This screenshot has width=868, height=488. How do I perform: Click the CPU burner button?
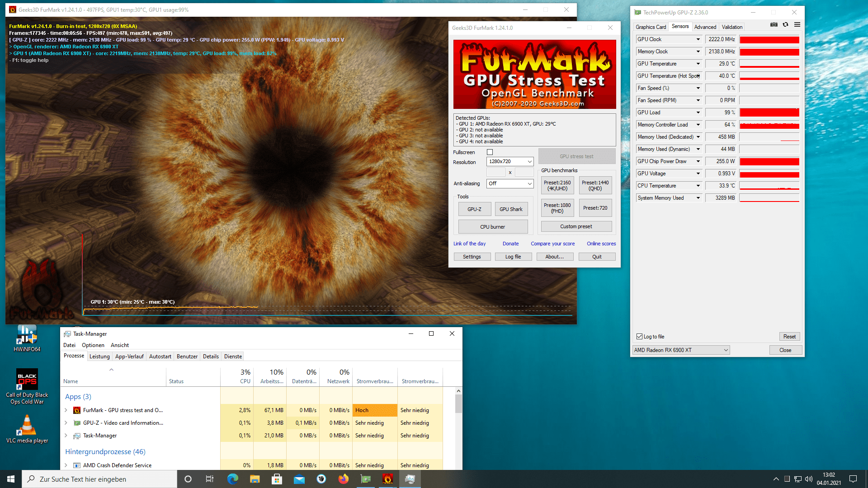[x=493, y=227]
